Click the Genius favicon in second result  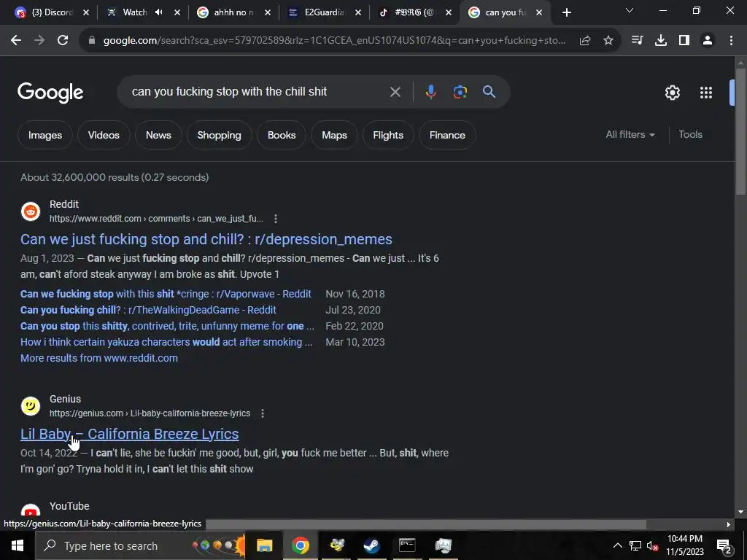point(31,406)
